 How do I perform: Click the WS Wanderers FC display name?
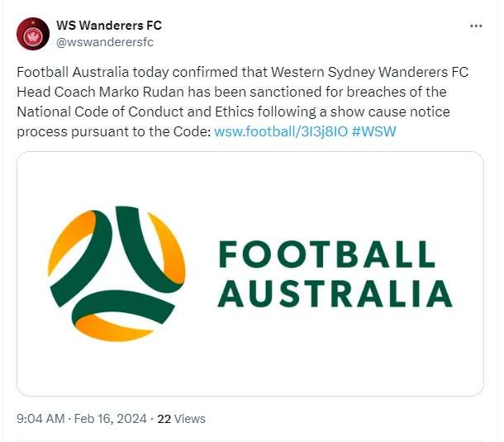[108, 26]
